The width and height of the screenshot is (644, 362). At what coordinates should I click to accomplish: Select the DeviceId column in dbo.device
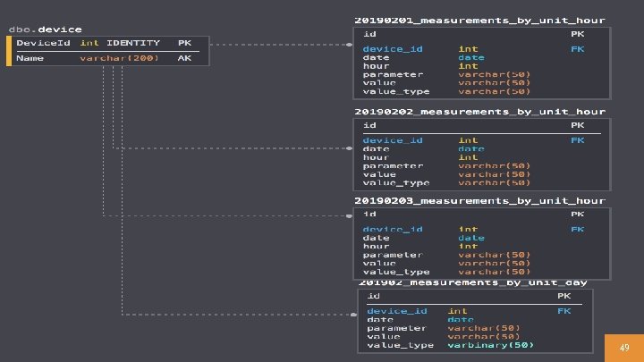[x=42, y=43]
